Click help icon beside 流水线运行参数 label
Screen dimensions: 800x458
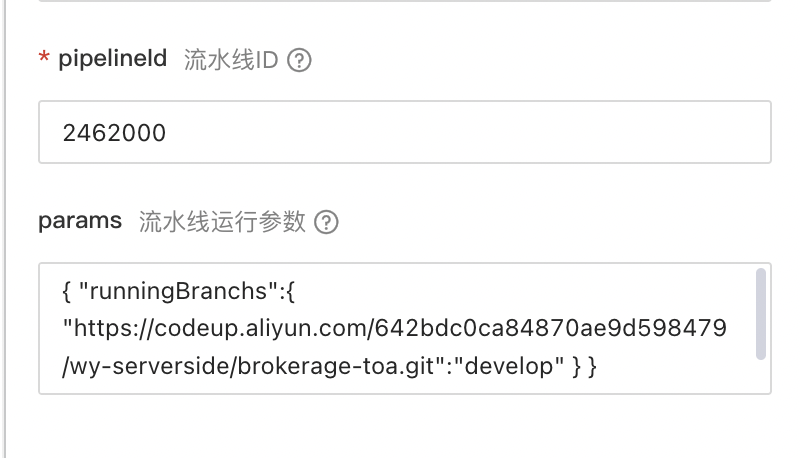click(x=326, y=222)
